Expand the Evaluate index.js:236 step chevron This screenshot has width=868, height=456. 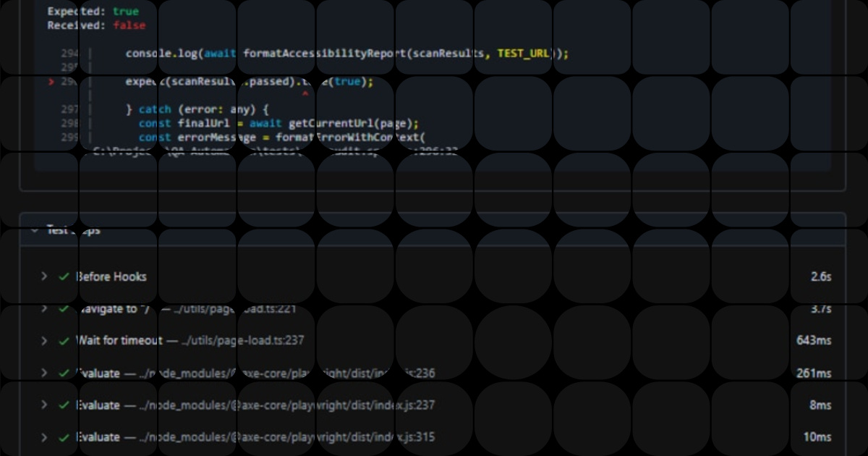[44, 373]
